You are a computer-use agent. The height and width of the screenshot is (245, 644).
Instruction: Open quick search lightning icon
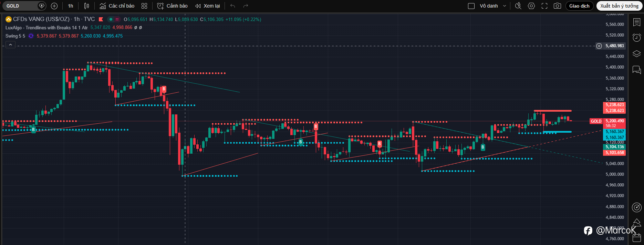point(518,6)
